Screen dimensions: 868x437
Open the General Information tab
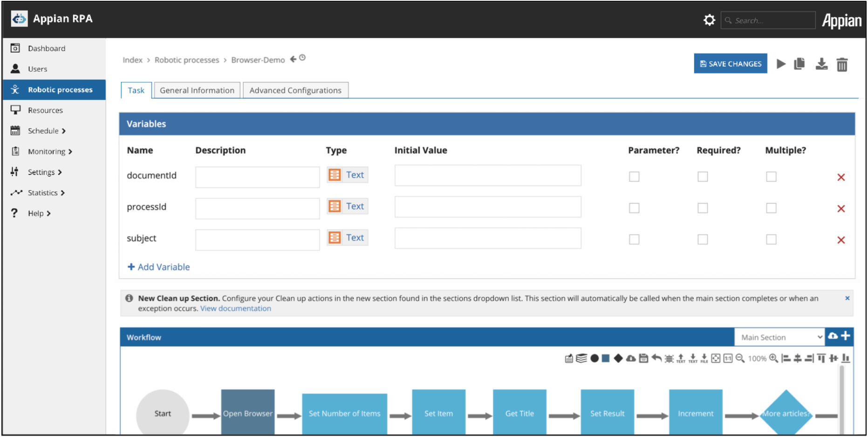(x=197, y=90)
